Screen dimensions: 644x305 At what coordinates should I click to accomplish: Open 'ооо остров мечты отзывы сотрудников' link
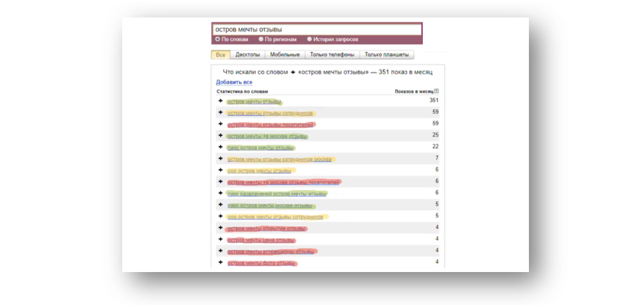(275, 216)
